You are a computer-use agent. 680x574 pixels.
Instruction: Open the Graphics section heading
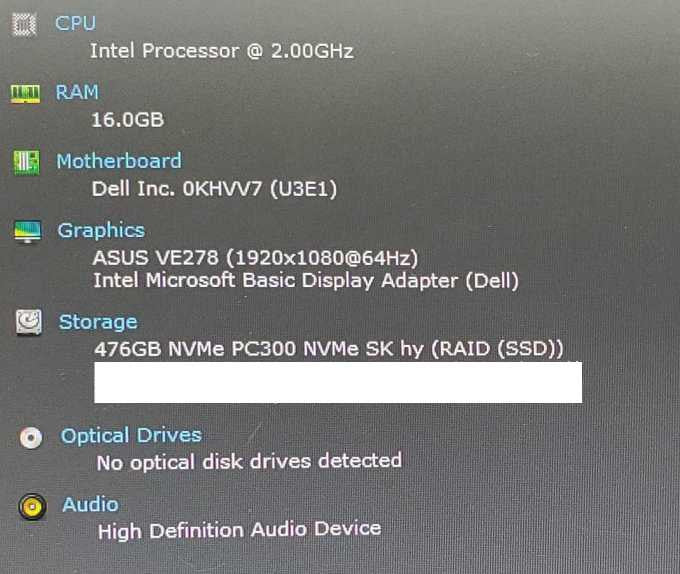coord(101,231)
